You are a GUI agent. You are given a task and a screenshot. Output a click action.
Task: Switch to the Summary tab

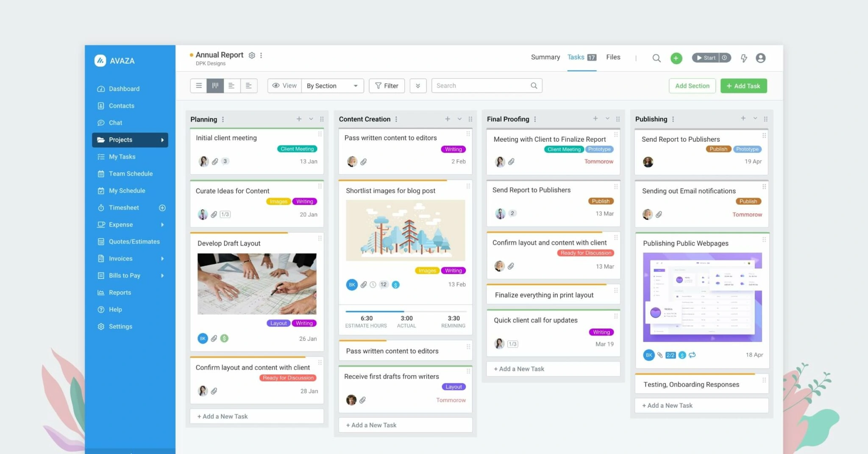[545, 57]
